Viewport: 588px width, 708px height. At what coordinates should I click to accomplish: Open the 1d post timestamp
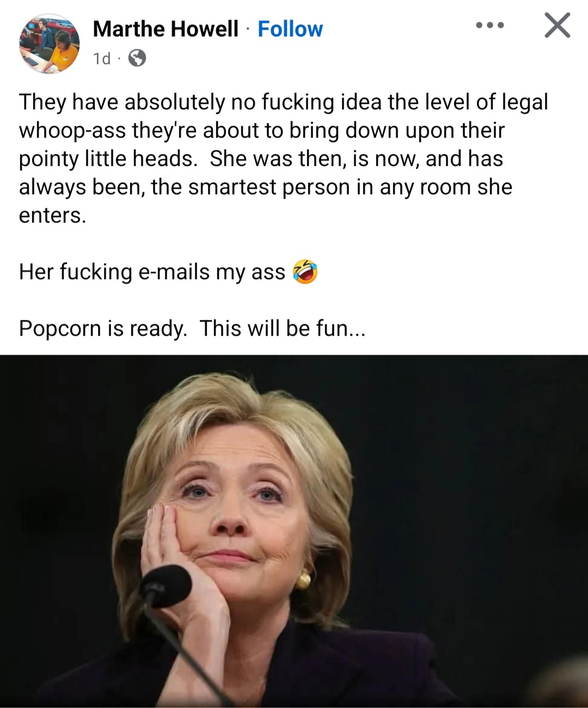coord(102,58)
